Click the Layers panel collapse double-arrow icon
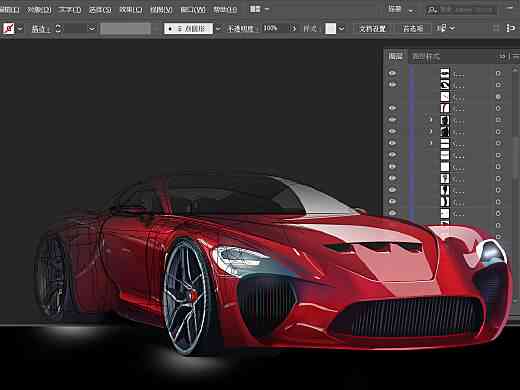 (502, 56)
